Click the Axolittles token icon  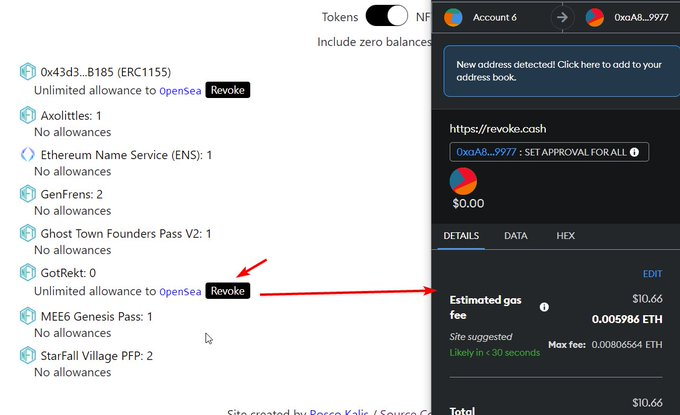[27, 115]
